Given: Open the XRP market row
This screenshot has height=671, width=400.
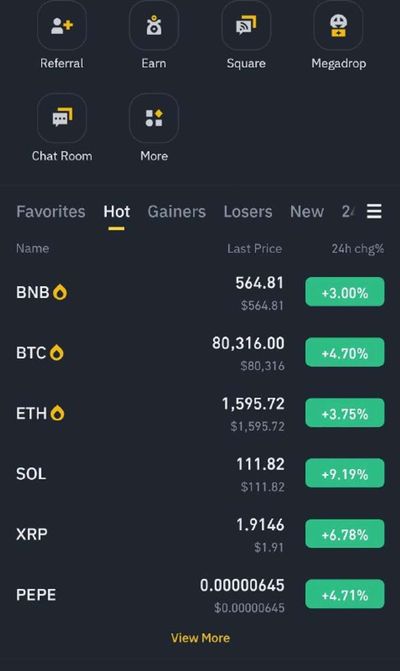Looking at the screenshot, I should [x=200, y=534].
